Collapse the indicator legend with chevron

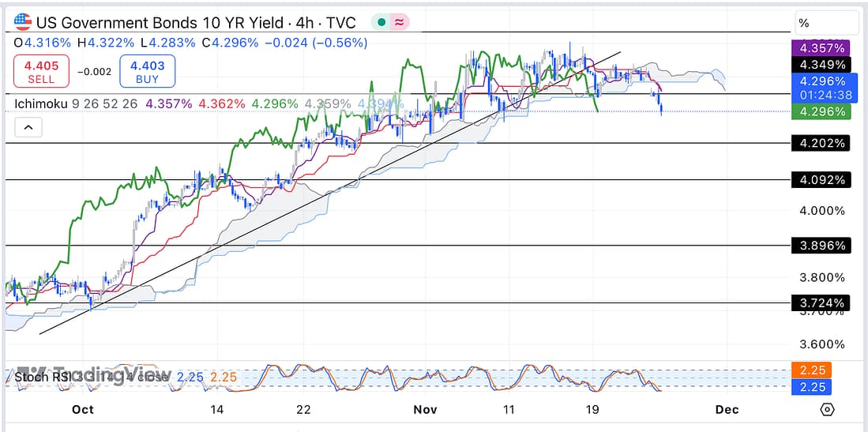click(27, 127)
